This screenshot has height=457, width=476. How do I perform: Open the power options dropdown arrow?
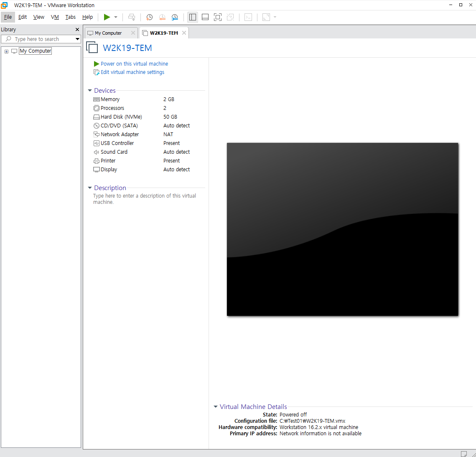click(x=116, y=17)
